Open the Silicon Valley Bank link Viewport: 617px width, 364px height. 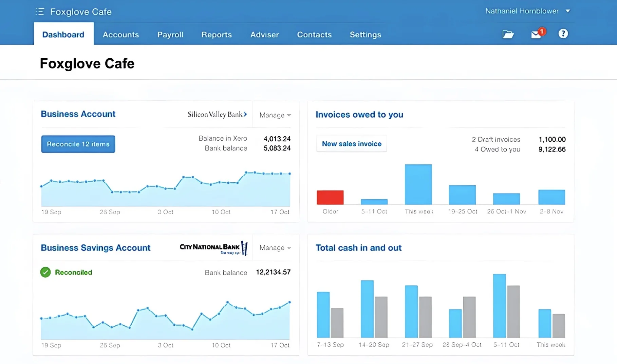[218, 115]
